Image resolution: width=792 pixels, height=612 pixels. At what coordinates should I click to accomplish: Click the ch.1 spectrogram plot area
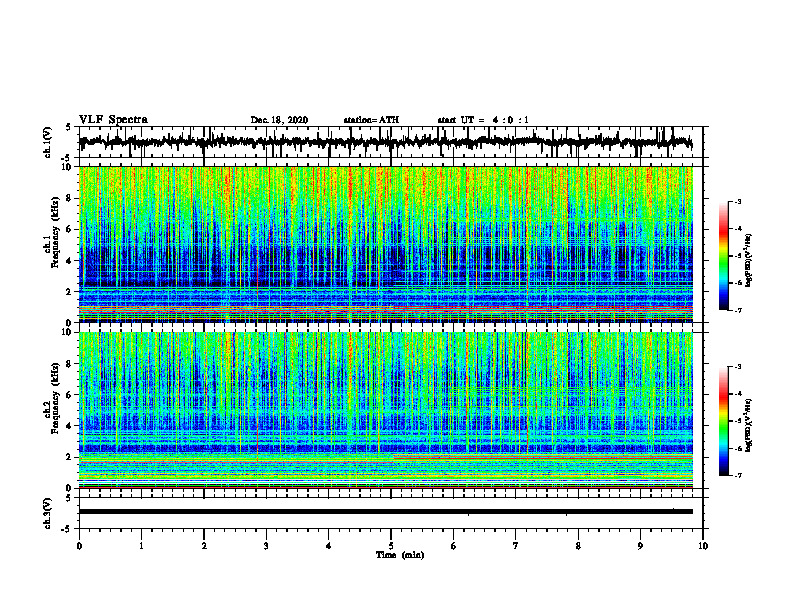click(x=386, y=244)
